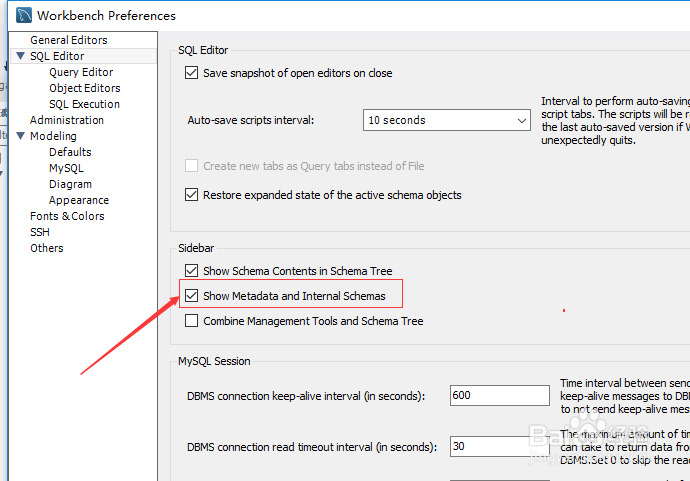Collapse the SQL Editor tree node
The width and height of the screenshot is (690, 481).
20,56
